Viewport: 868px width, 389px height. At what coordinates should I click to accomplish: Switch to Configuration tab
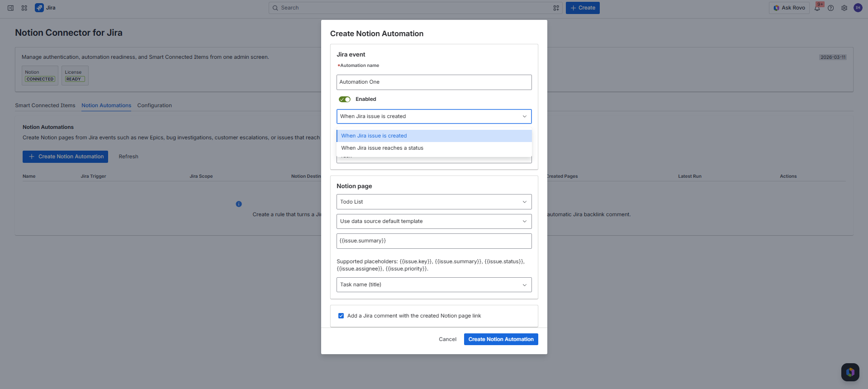(155, 105)
